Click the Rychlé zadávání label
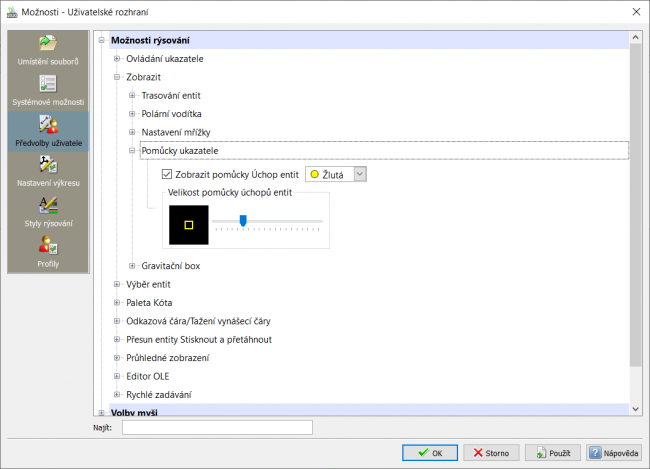Viewport: 650px width, 469px height. click(159, 395)
